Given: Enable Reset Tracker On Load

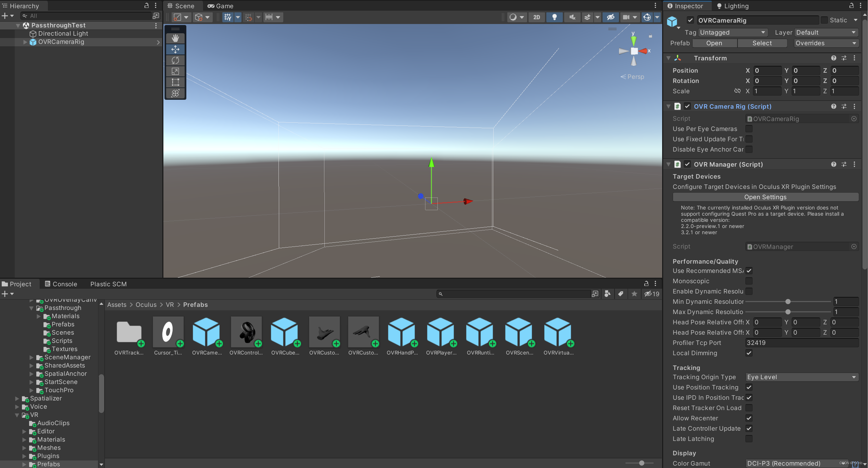Looking at the screenshot, I should tap(749, 408).
